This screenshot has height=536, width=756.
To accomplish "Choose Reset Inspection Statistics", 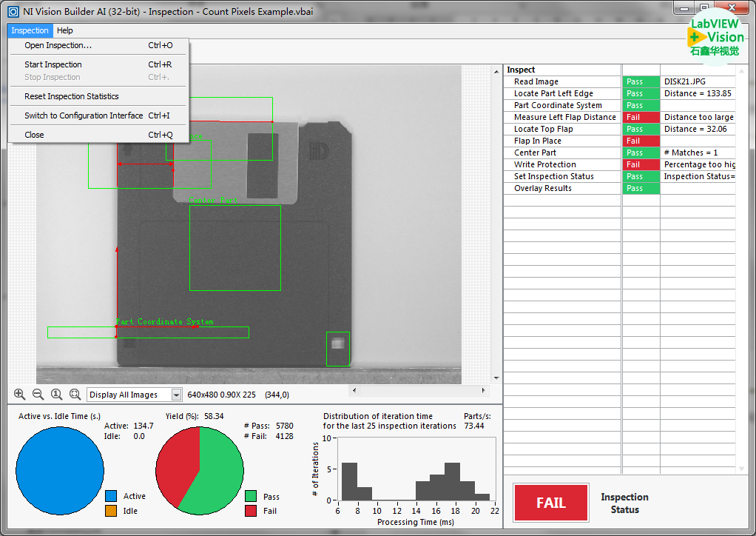I will [72, 96].
